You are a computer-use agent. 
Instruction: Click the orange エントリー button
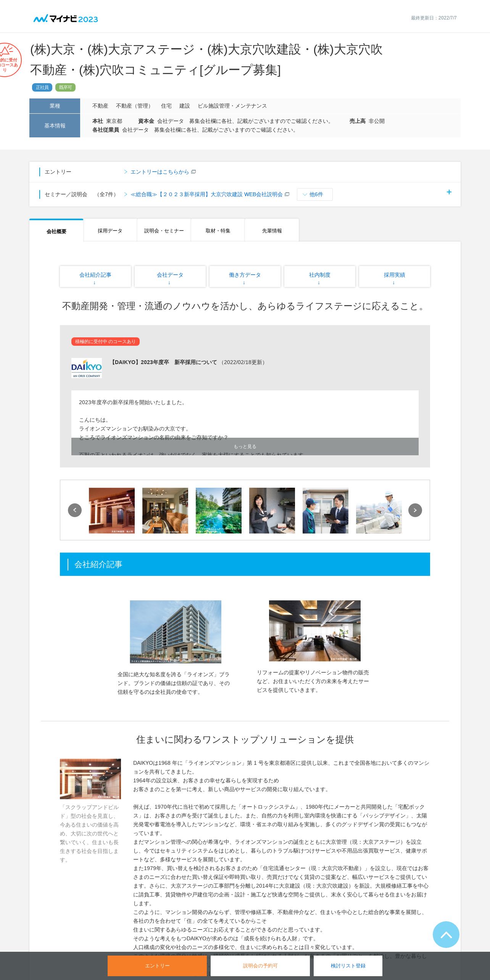pos(157,965)
